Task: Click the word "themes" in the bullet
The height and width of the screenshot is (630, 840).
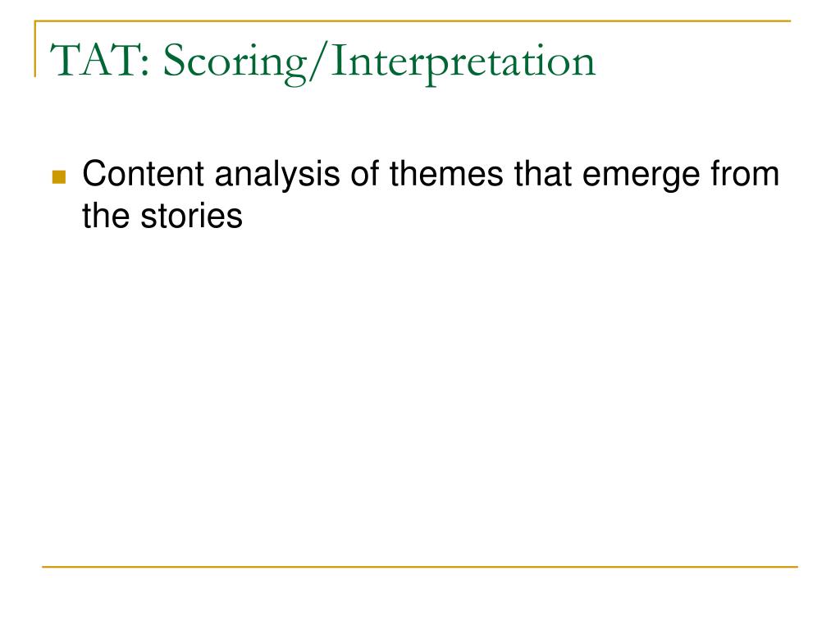Action: coord(446,174)
